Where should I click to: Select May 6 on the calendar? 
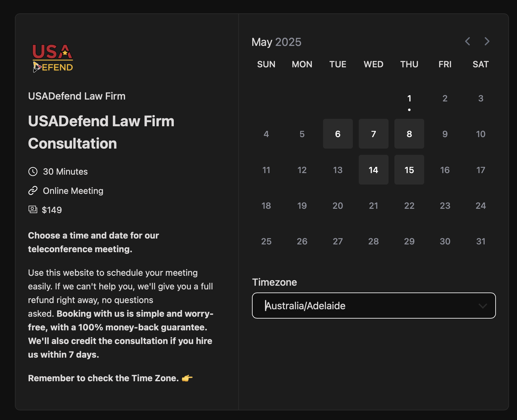tap(338, 134)
